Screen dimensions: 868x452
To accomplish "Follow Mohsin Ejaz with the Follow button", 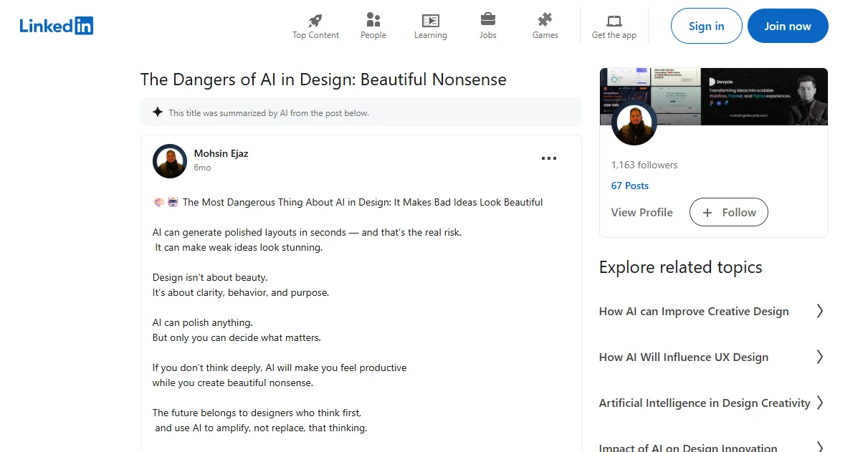I will (728, 213).
